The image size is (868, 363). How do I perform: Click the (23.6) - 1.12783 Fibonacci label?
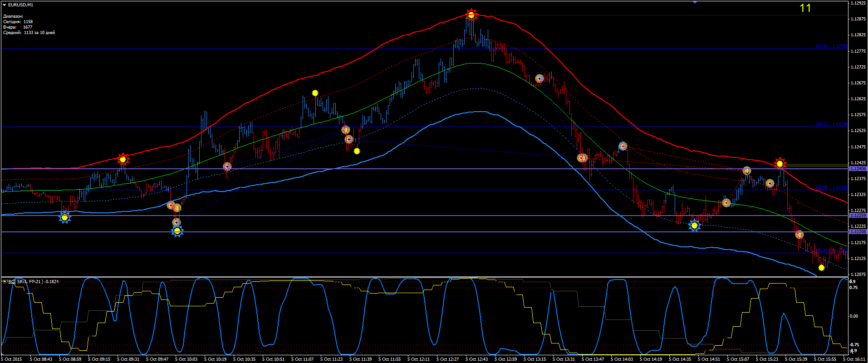click(831, 46)
